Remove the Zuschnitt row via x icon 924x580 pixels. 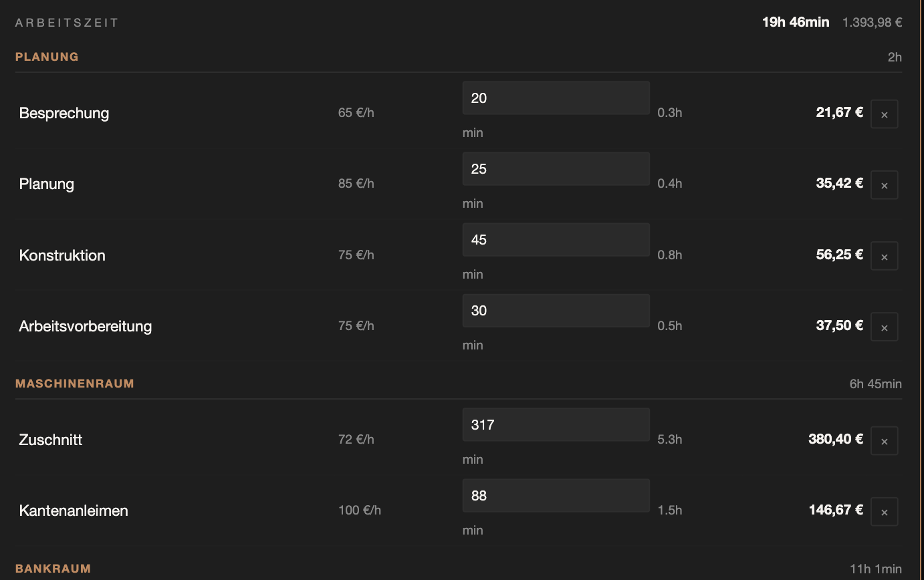click(x=884, y=441)
